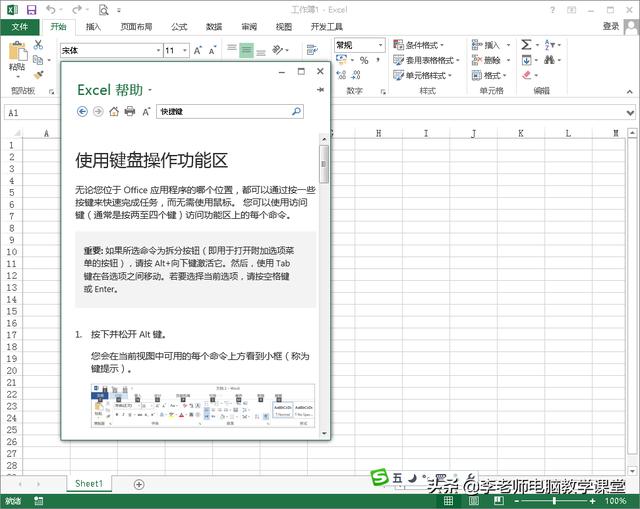This screenshot has width=640, height=509.
Task: Click the Clear eraser icon
Action: coord(527,75)
